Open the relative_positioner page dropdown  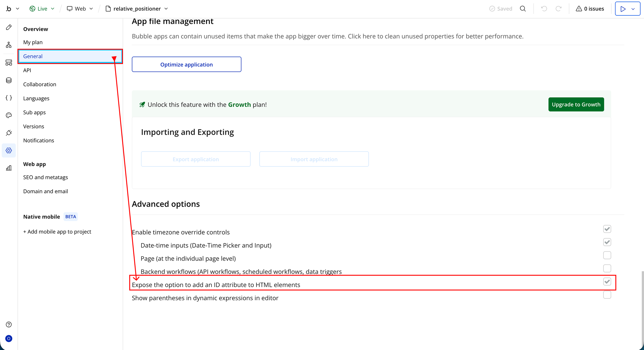(x=137, y=9)
